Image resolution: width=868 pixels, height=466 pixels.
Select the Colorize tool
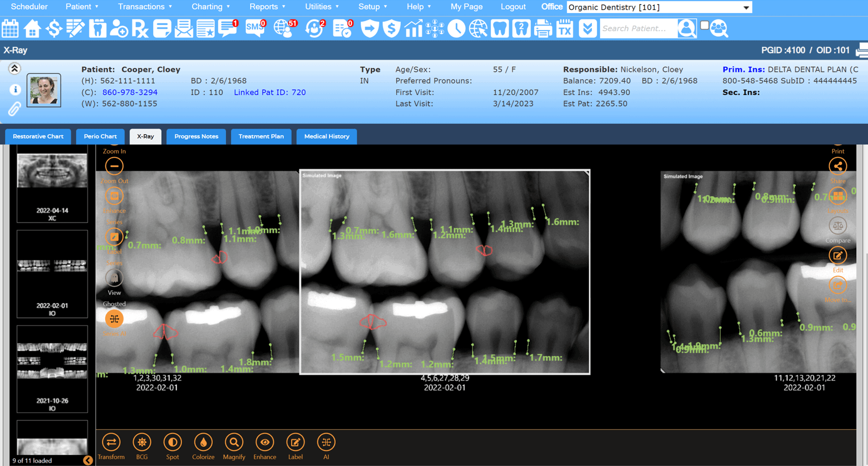coord(203,443)
